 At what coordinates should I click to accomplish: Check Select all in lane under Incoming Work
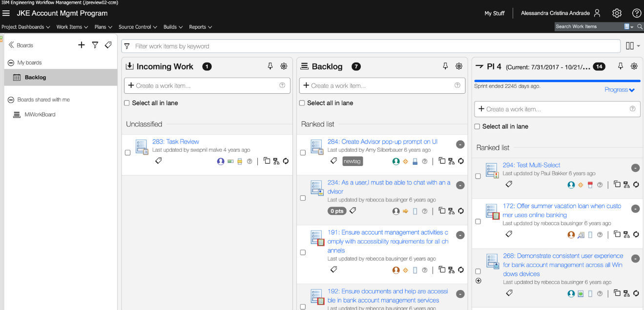127,103
